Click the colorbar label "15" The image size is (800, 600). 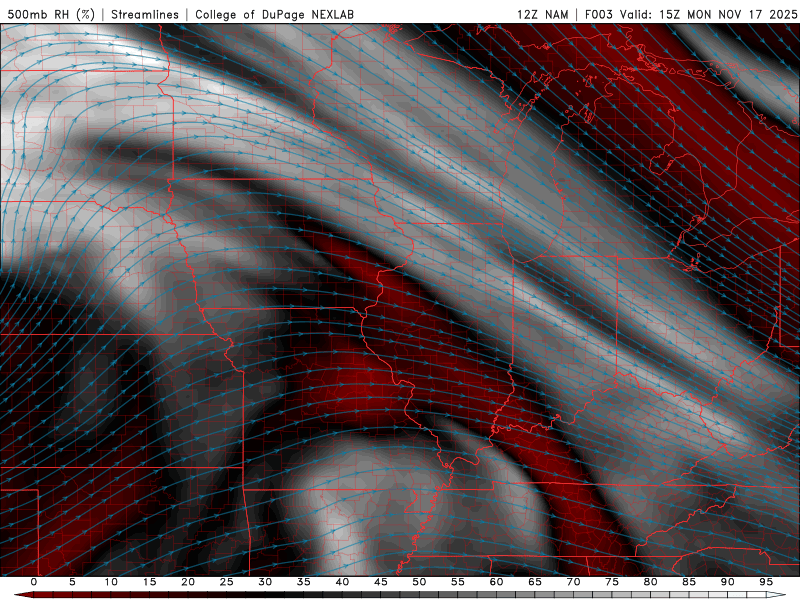(149, 582)
